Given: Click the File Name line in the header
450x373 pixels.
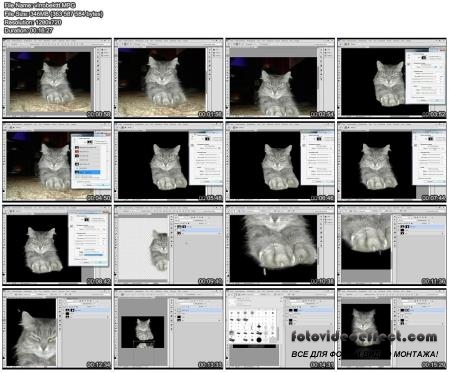Looking at the screenshot, I should (x=40, y=5).
